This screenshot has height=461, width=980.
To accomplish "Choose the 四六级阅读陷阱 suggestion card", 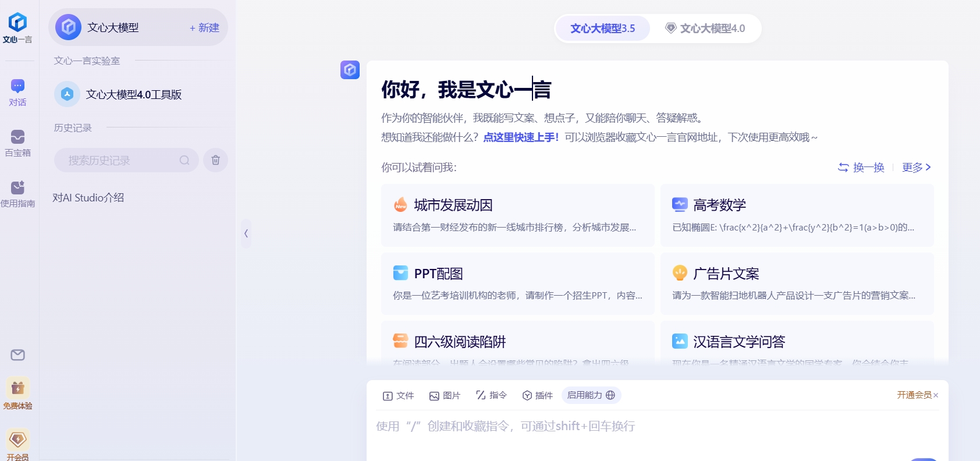I will click(518, 343).
